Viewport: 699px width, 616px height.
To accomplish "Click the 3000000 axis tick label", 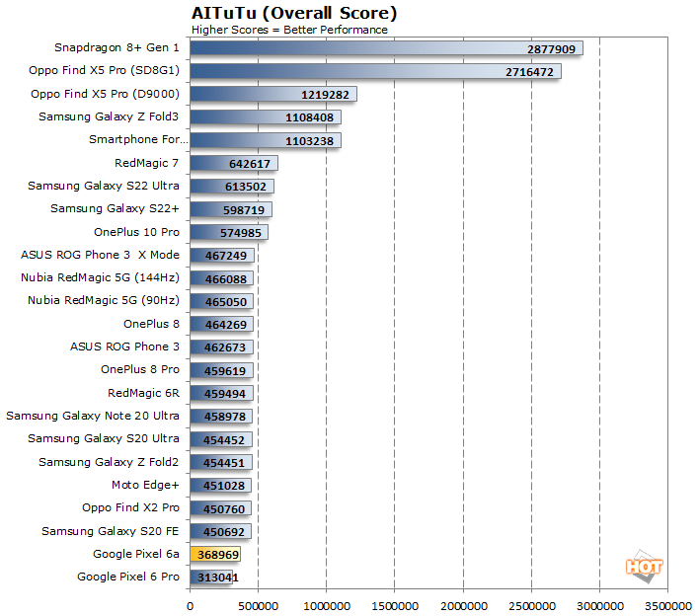I will point(600,606).
